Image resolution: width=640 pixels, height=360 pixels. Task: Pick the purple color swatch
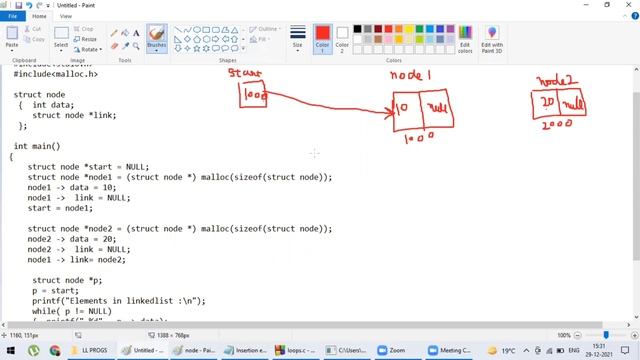(x=450, y=29)
